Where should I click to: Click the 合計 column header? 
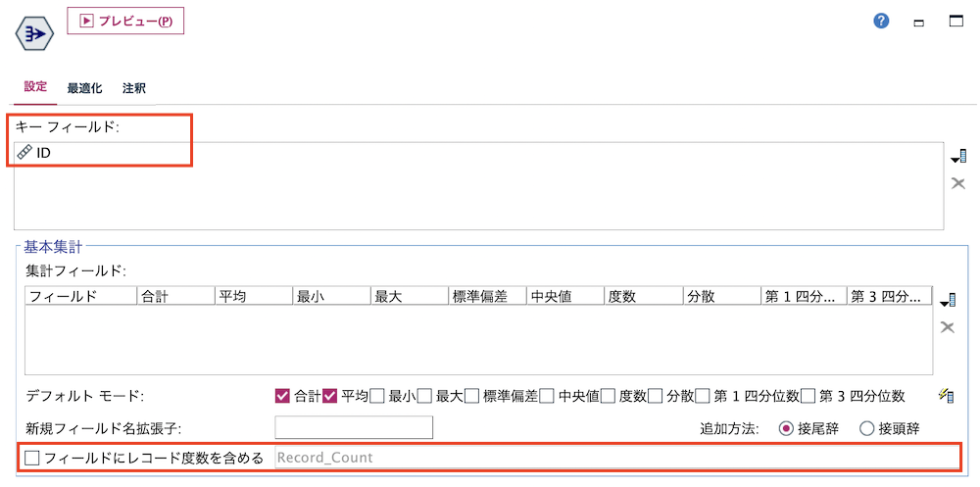pyautogui.click(x=175, y=296)
